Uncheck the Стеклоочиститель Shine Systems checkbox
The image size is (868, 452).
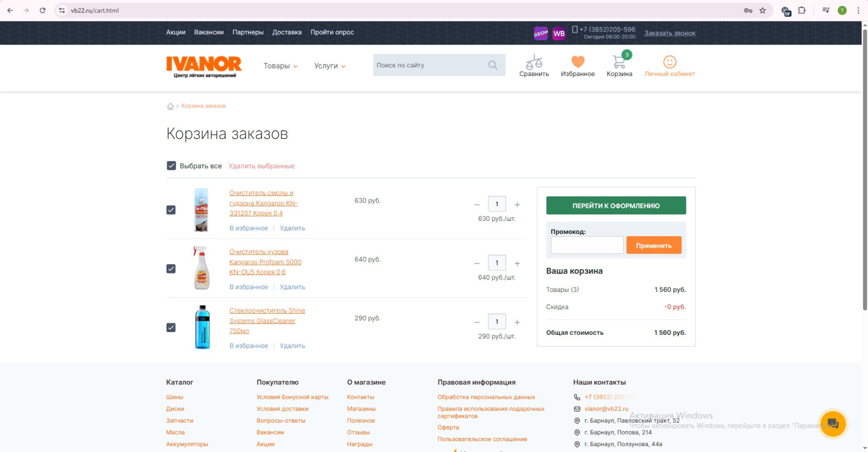coord(171,328)
